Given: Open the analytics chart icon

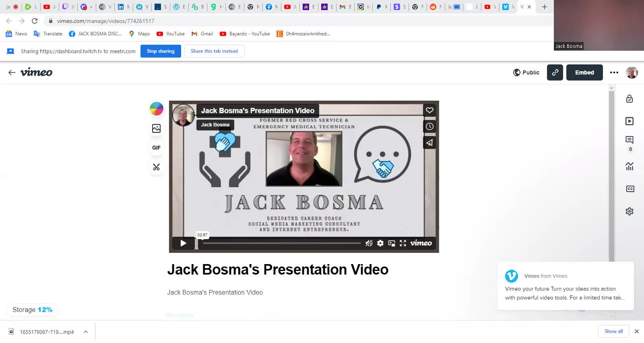Looking at the screenshot, I should [630, 166].
